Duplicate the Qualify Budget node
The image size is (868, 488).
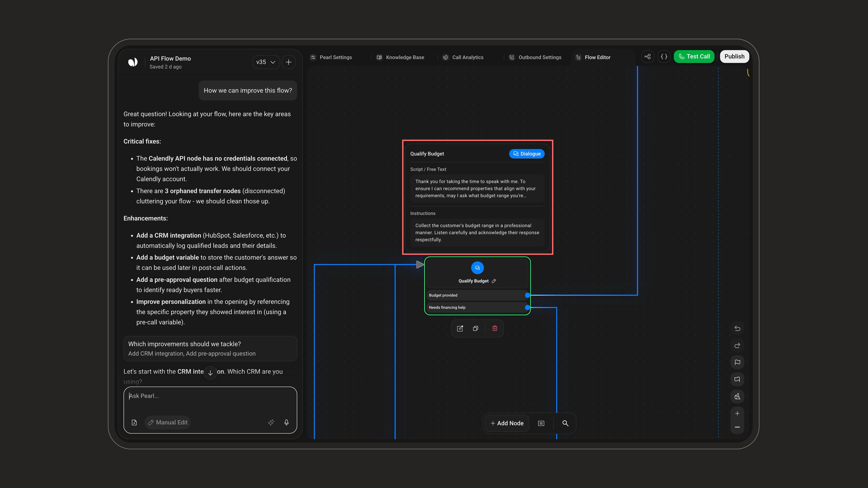click(x=475, y=328)
